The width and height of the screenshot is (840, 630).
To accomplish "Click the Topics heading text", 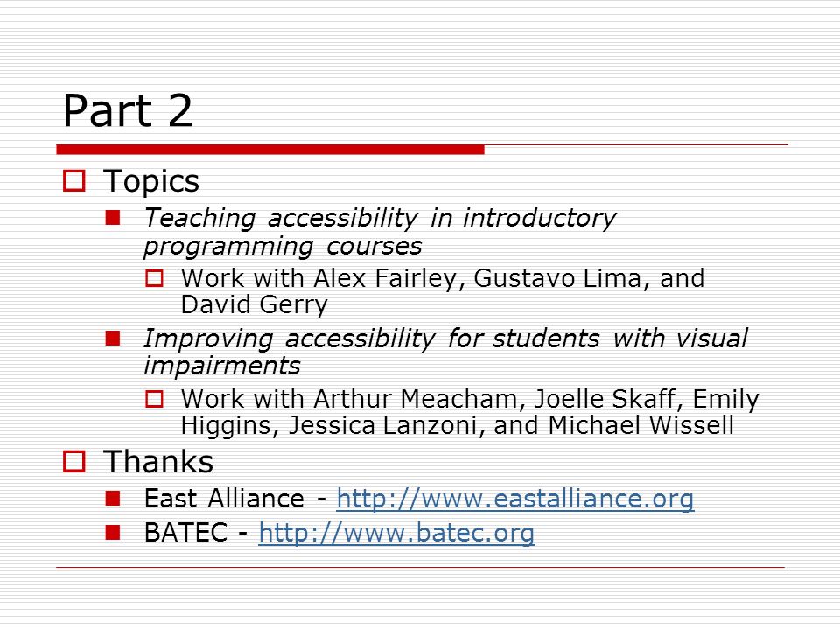I will point(151,181).
